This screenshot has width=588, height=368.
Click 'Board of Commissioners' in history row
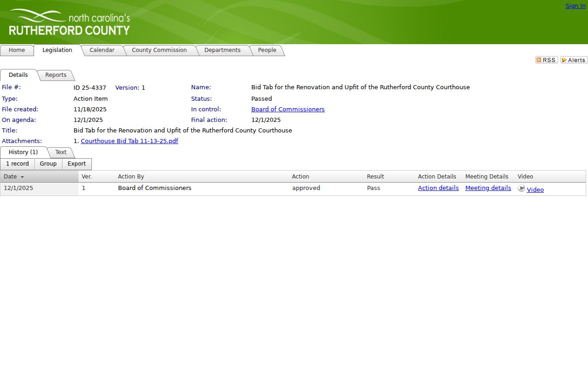155,188
